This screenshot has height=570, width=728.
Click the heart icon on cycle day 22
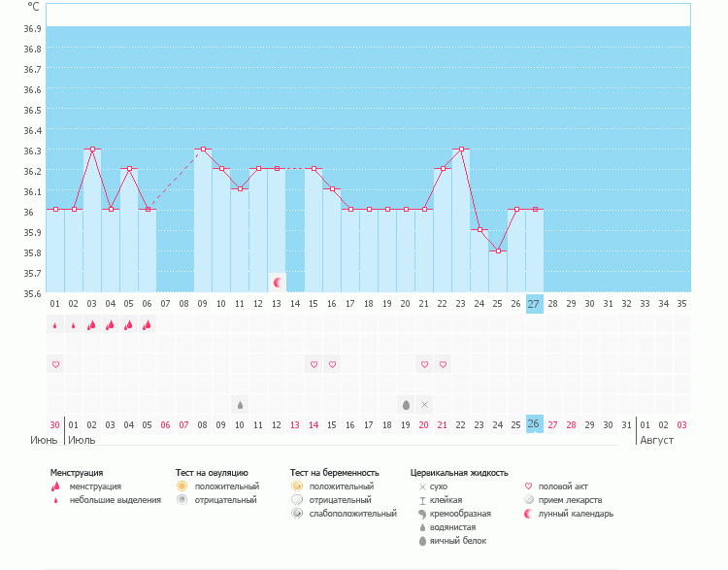click(x=443, y=364)
